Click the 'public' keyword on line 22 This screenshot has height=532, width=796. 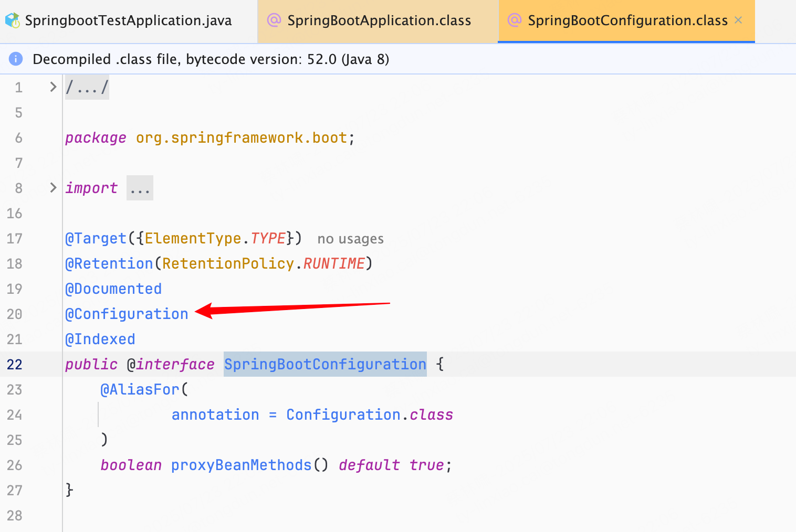coord(91,364)
